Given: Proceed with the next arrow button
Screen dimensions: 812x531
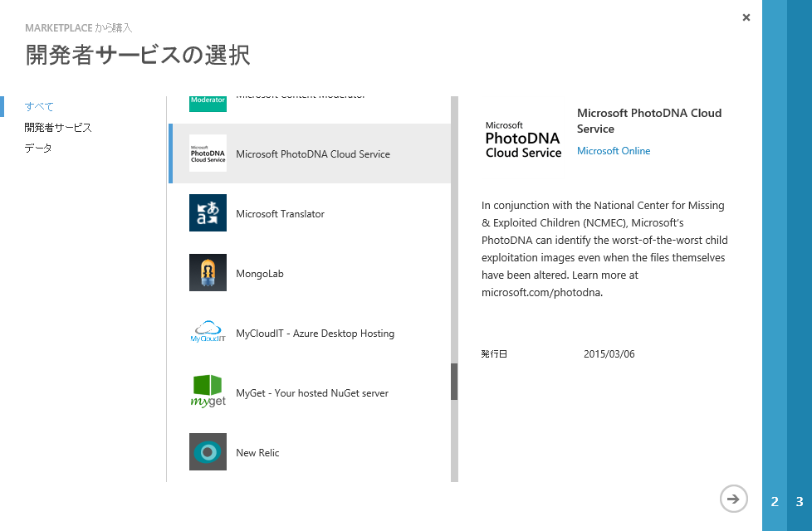Looking at the screenshot, I should click(x=733, y=499).
